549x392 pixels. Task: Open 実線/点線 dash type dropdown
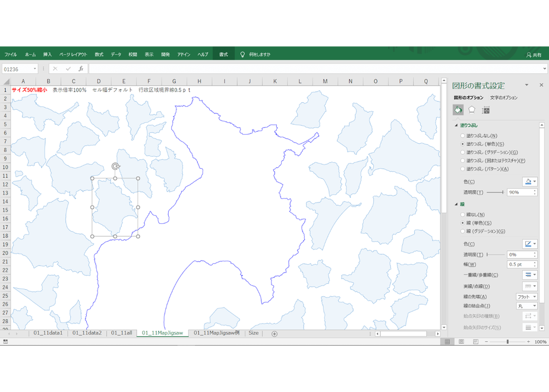tap(530, 286)
